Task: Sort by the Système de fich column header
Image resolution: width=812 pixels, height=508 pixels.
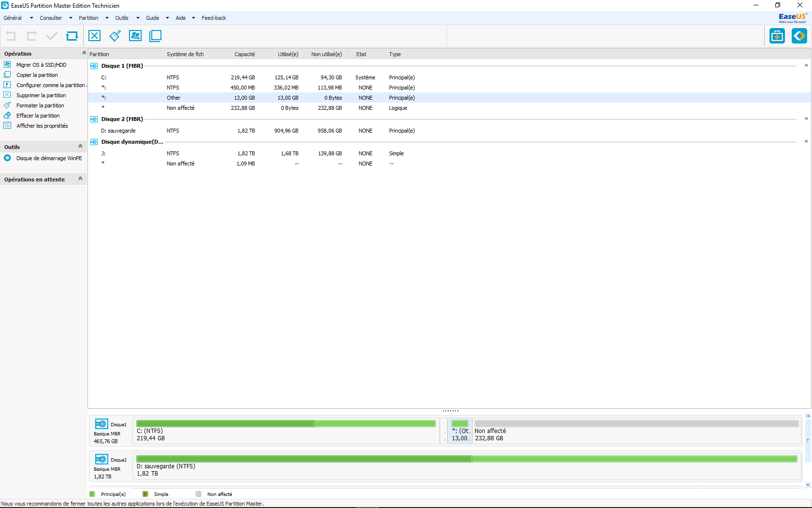Action: (189, 54)
